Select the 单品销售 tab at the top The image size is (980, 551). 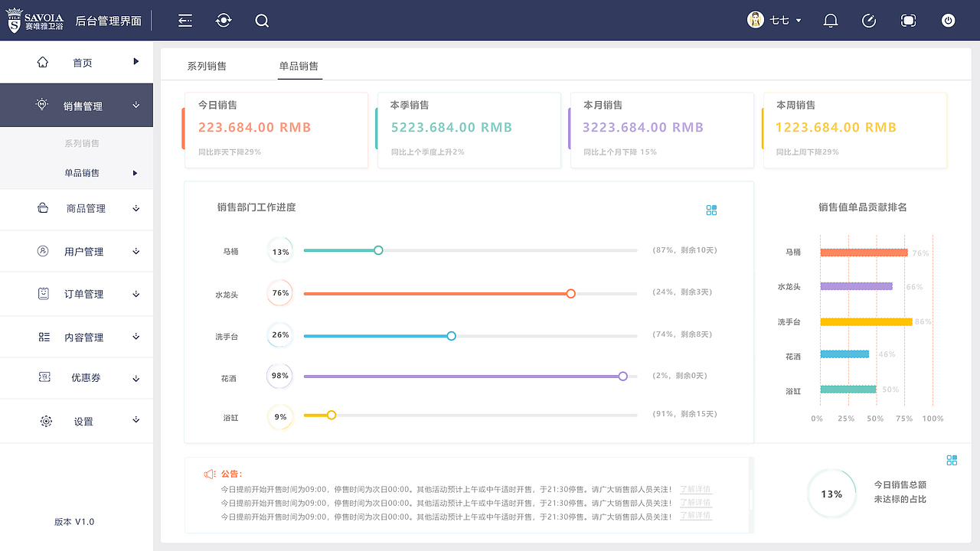tap(299, 67)
